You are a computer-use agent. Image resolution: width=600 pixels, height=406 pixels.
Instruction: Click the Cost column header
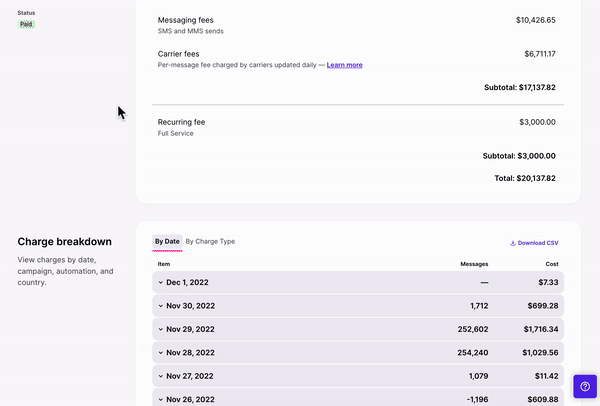click(x=552, y=264)
